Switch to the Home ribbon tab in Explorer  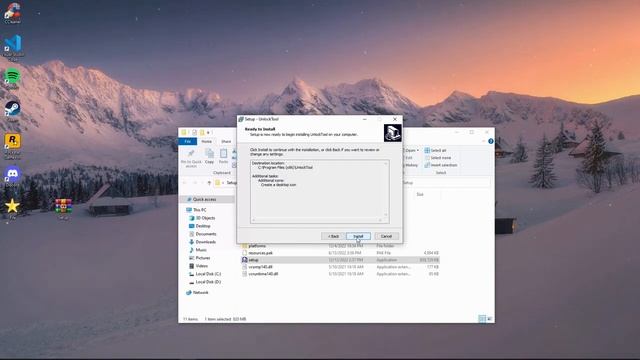point(207,141)
